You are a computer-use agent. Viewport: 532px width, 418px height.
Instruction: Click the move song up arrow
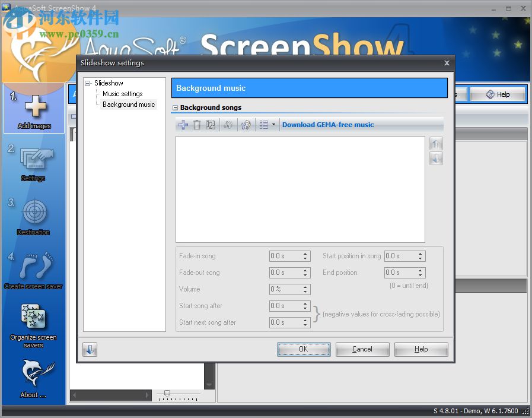pos(436,143)
